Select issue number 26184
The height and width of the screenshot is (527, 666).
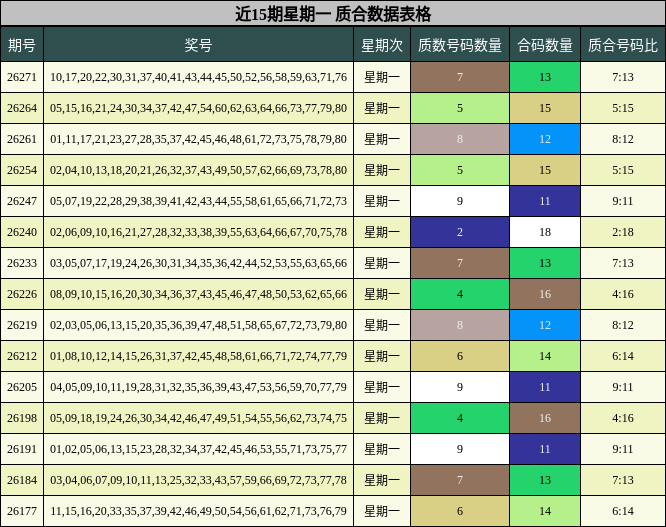22,480
